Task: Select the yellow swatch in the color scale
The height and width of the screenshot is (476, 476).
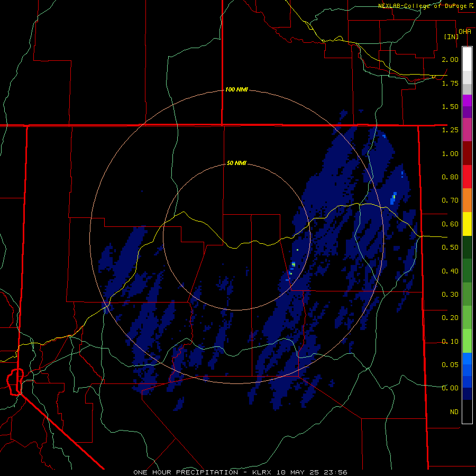Action: [x=467, y=224]
